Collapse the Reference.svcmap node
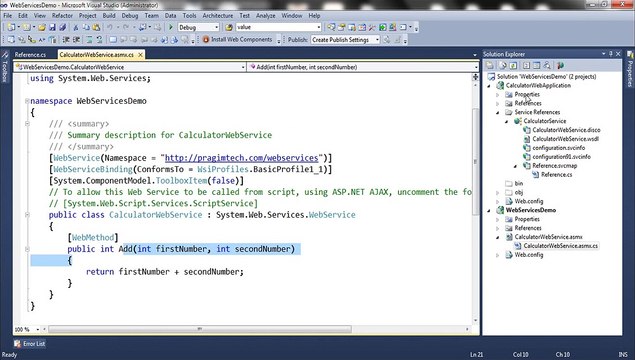The image size is (635, 360). pos(516,166)
